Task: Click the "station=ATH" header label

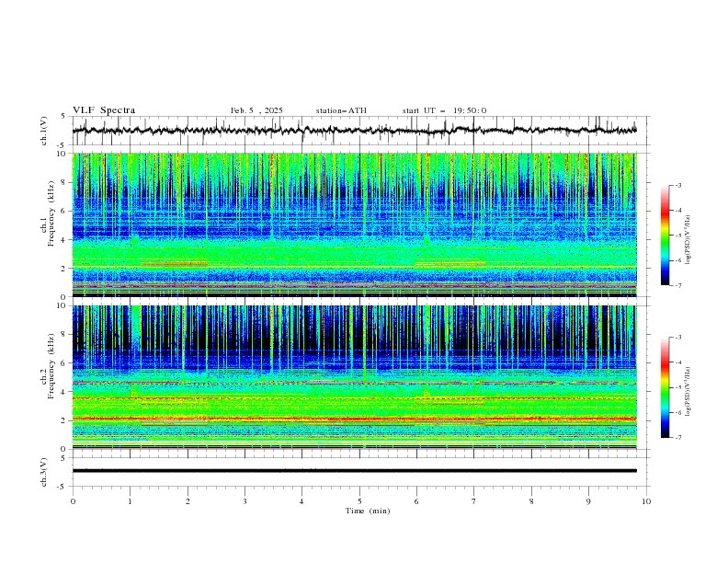Action: tap(341, 110)
